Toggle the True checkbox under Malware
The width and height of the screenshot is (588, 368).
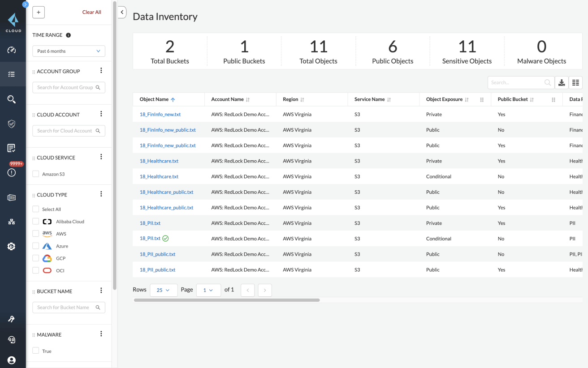[35, 351]
